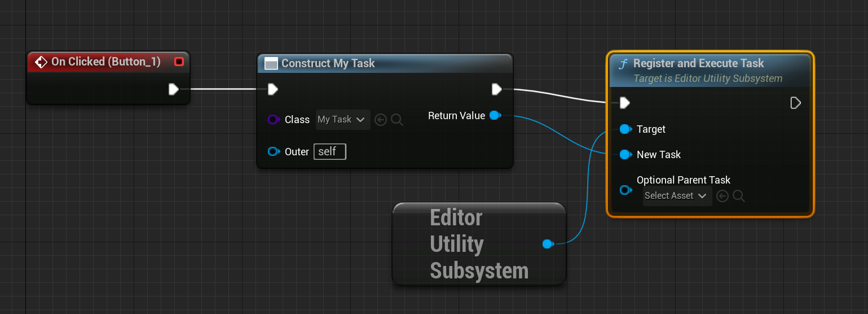868x314 pixels.
Task: Click the Return Value output pin
Action: 495,116
